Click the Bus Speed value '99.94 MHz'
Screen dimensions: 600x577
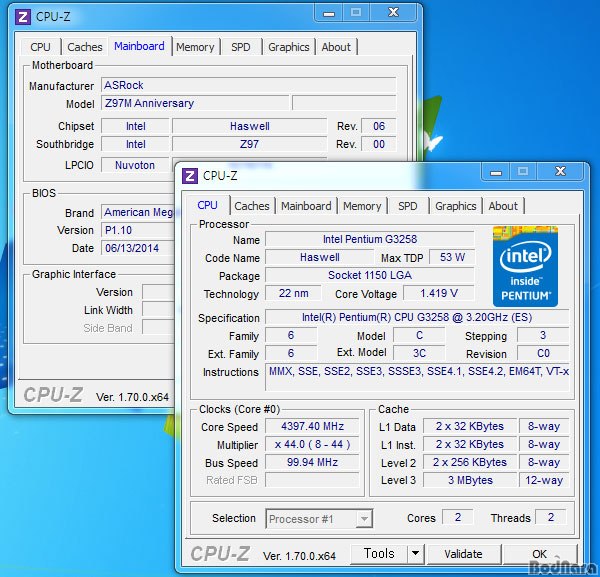coord(312,462)
